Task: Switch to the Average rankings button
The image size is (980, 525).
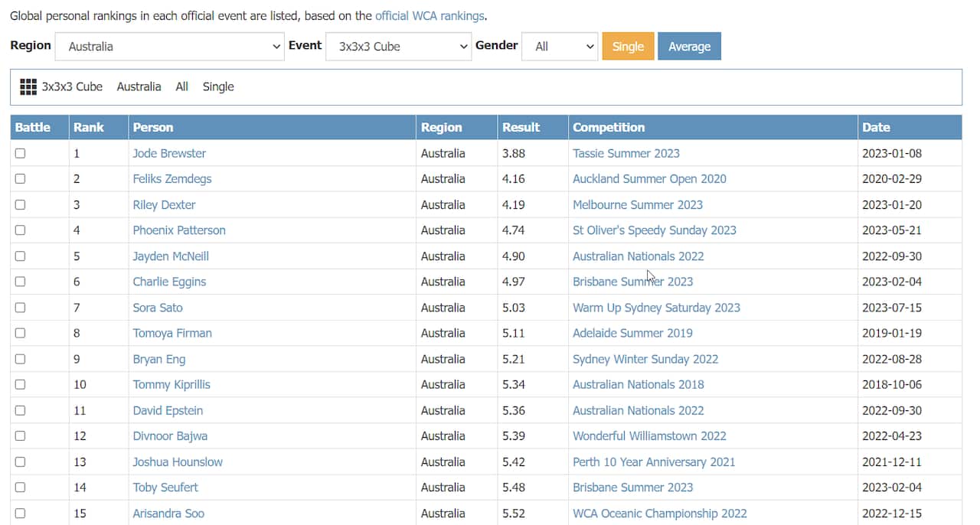Action: click(689, 47)
